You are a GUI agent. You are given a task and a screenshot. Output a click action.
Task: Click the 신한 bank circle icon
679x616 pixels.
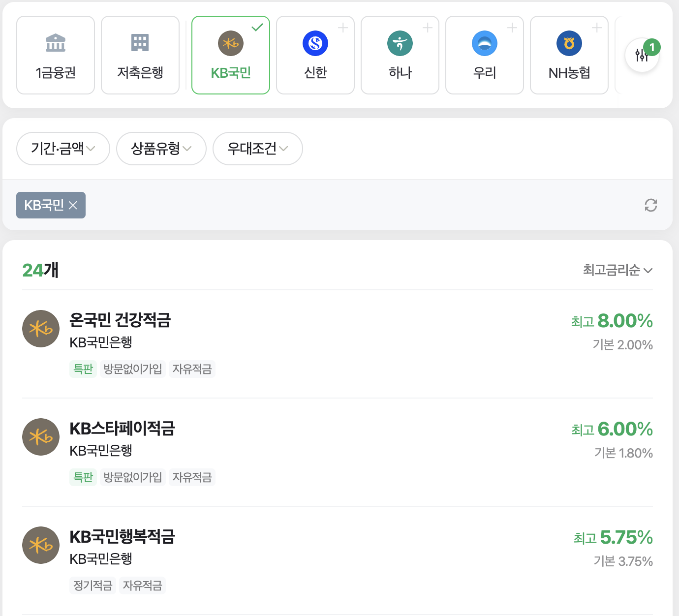tap(315, 43)
